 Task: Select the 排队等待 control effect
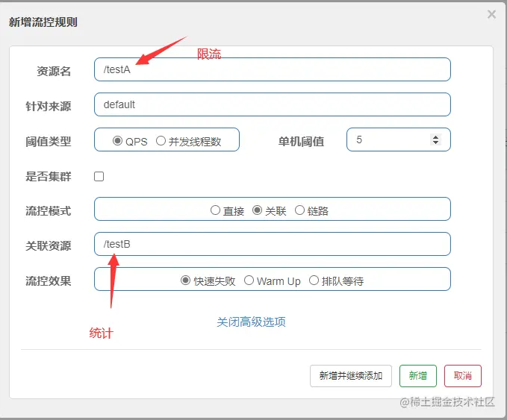pos(314,280)
